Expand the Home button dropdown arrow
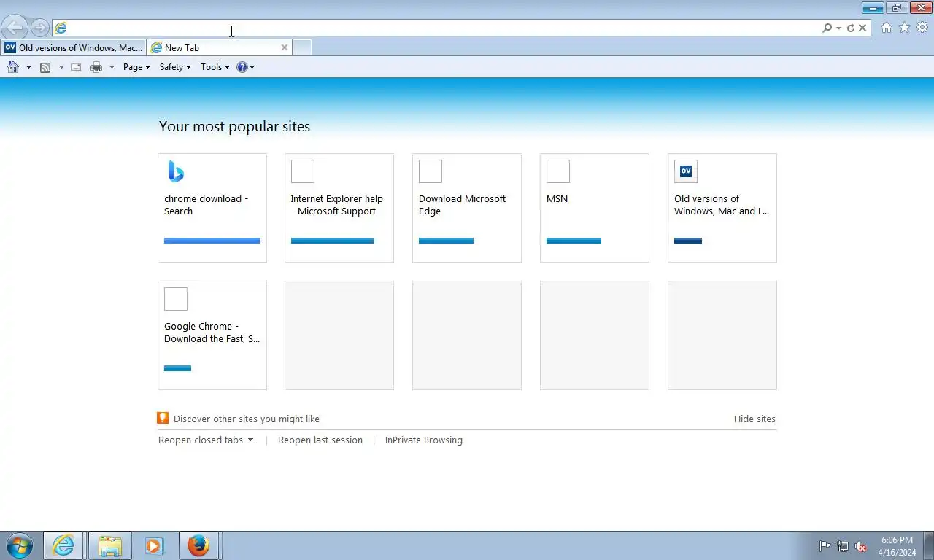934x560 pixels. 28,67
